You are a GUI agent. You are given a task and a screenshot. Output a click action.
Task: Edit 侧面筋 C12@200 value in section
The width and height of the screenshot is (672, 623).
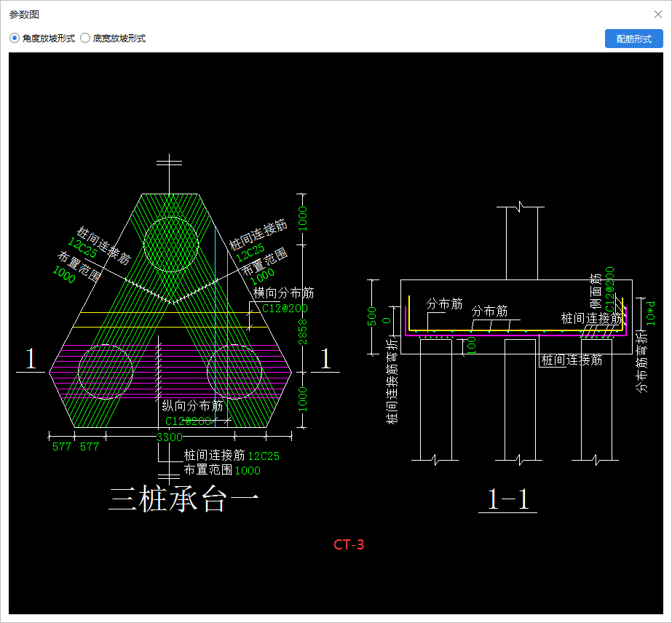(610, 289)
